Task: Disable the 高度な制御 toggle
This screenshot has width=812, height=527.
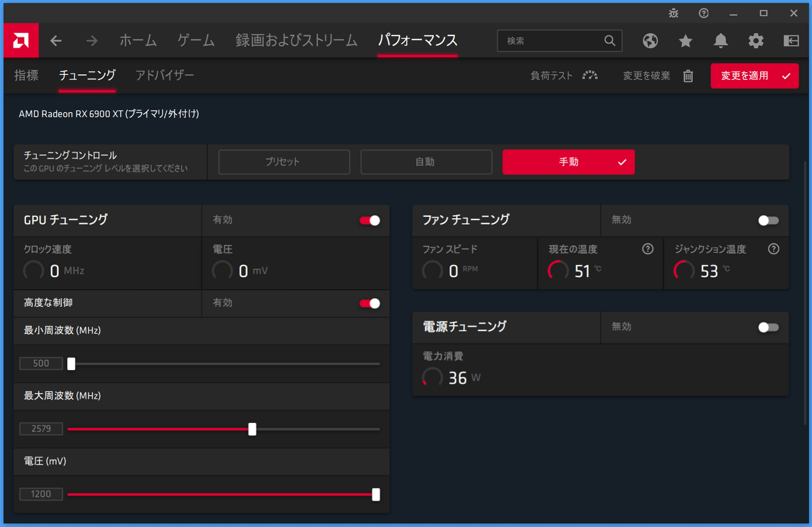Action: pyautogui.click(x=370, y=303)
